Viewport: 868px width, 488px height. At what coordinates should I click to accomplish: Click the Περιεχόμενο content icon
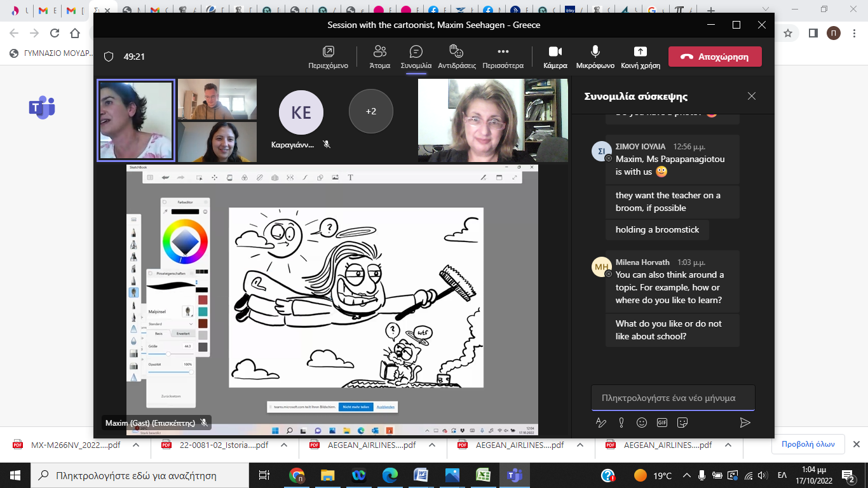[x=328, y=57]
